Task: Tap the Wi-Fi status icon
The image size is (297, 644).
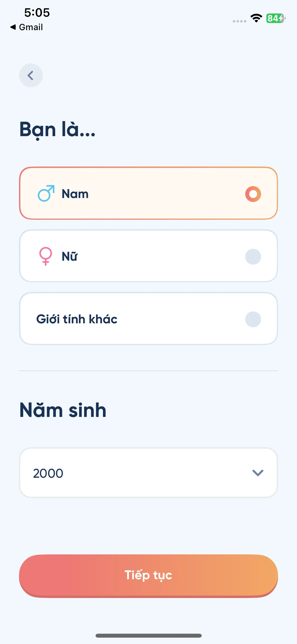Action: point(256,18)
